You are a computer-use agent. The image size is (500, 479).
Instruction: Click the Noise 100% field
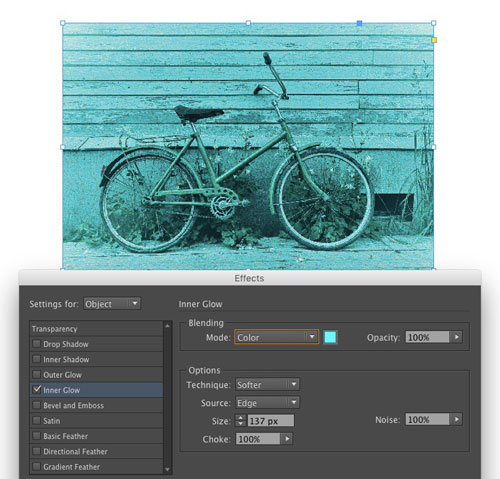[x=428, y=419]
